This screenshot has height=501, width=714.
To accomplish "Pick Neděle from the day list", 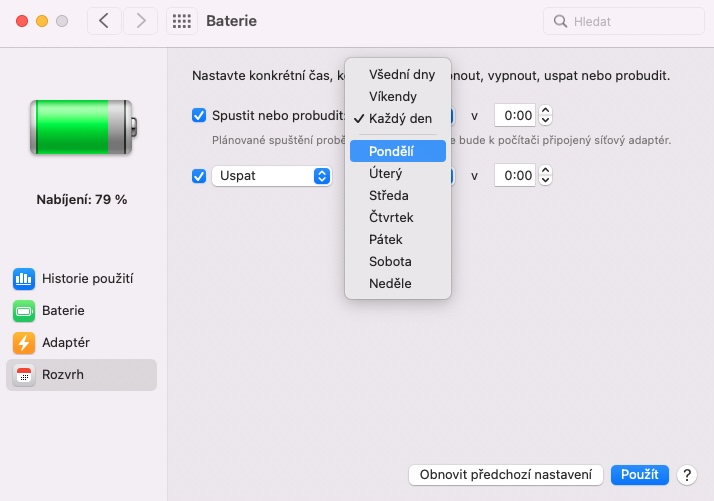I will (x=390, y=284).
